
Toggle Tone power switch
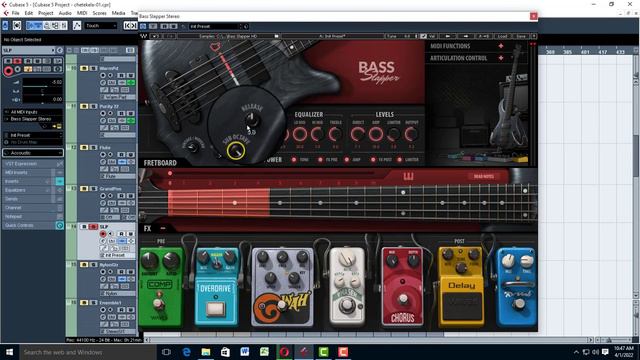294,160
